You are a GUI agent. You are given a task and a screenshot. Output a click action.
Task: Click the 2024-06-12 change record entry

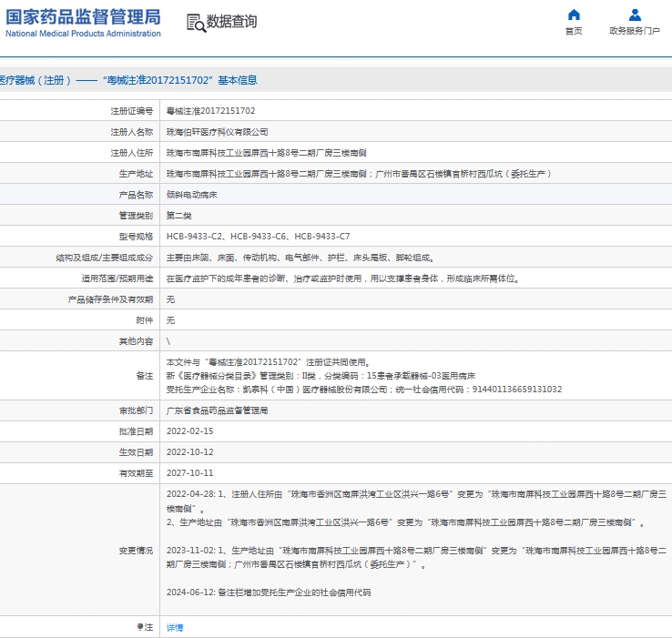(x=269, y=592)
